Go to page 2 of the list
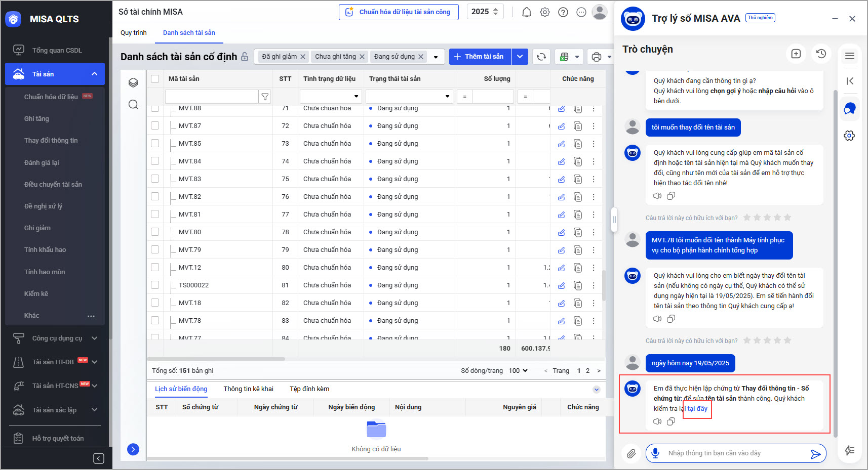 587,371
